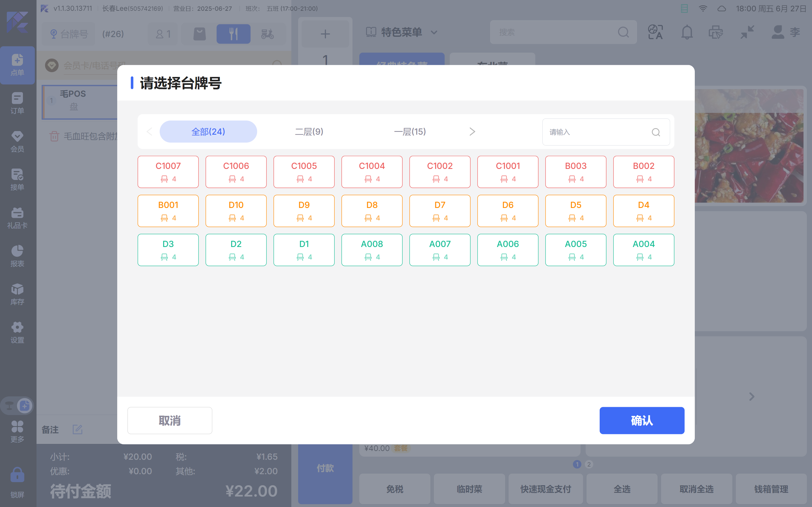Viewport: 812px width, 507px height.
Task: Click the search magnifier in dialog
Action: tap(656, 132)
